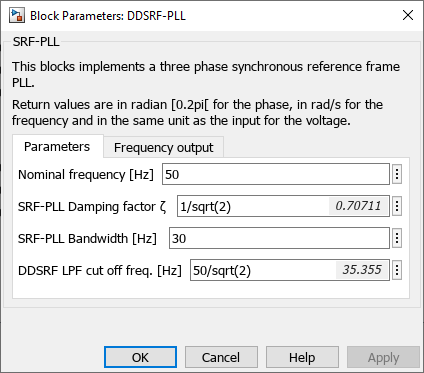The height and width of the screenshot is (373, 424).
Task: Open the three-dot menu beside Nominal frequency
Action: tap(397, 174)
